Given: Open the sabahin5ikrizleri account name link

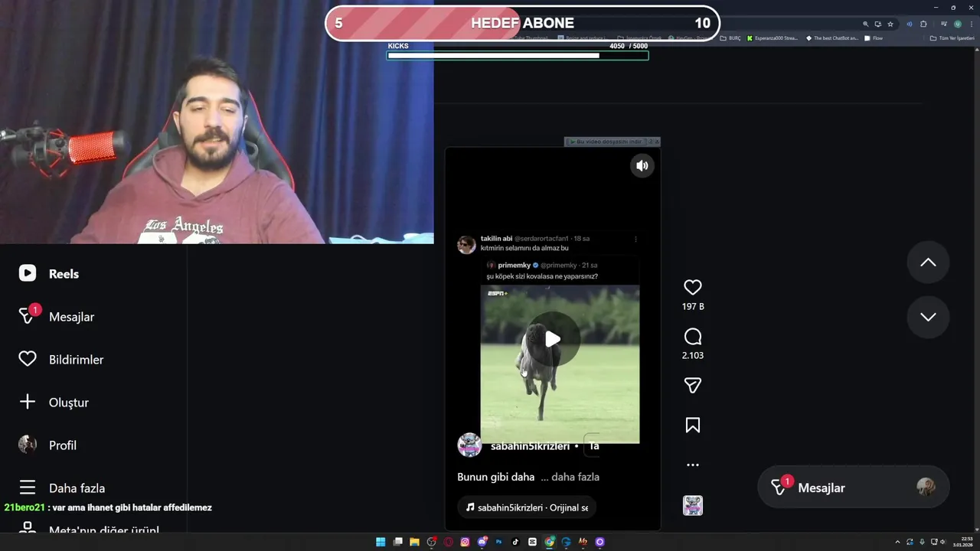Looking at the screenshot, I should point(530,446).
